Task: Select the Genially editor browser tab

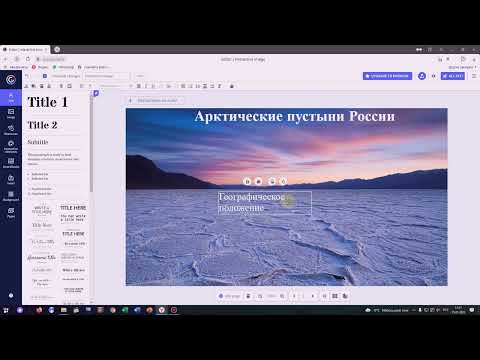Action: [25, 49]
